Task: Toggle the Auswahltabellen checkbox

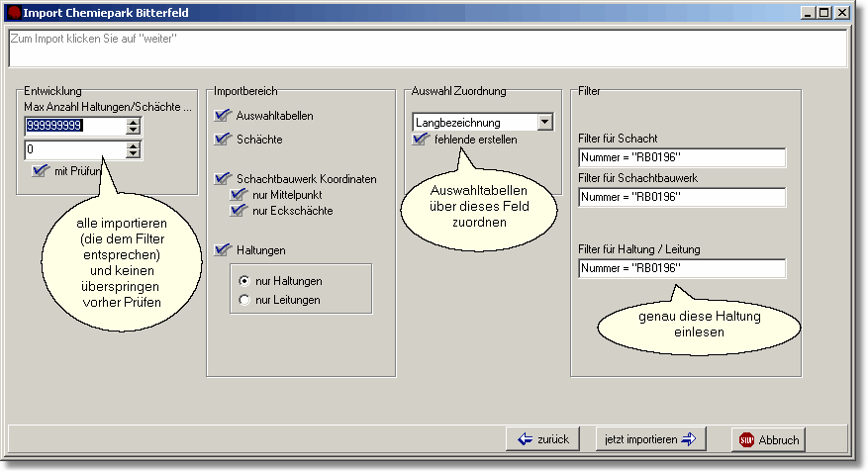Action: coord(223,116)
